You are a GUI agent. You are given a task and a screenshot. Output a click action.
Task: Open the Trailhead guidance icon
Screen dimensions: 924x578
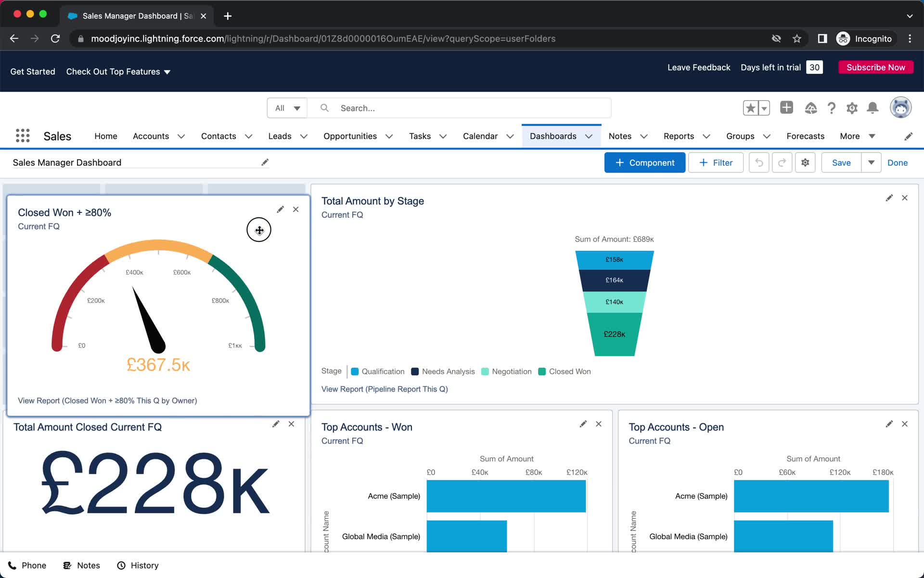[x=810, y=108]
